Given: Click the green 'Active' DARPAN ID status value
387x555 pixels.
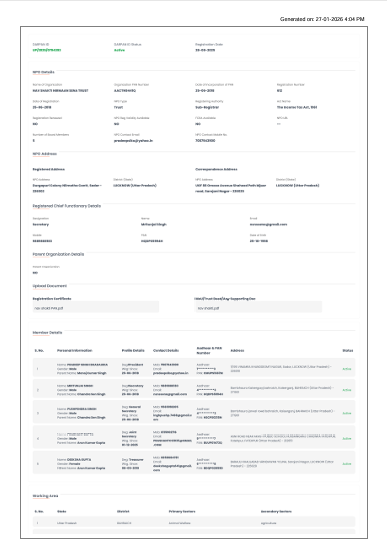Looking at the screenshot, I should coord(119,50).
